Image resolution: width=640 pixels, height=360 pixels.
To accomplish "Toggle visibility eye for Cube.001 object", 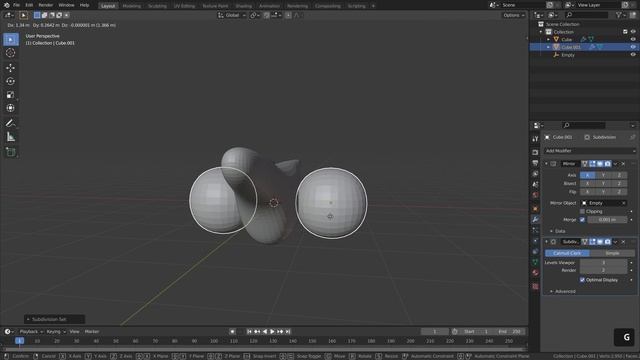I will 633,47.
